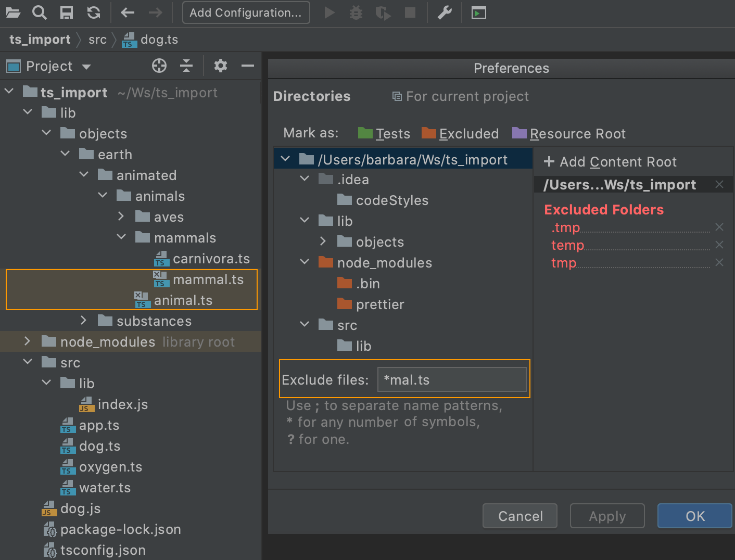Select animal.ts in Project tree
Image resolution: width=735 pixels, height=560 pixels.
(x=173, y=300)
